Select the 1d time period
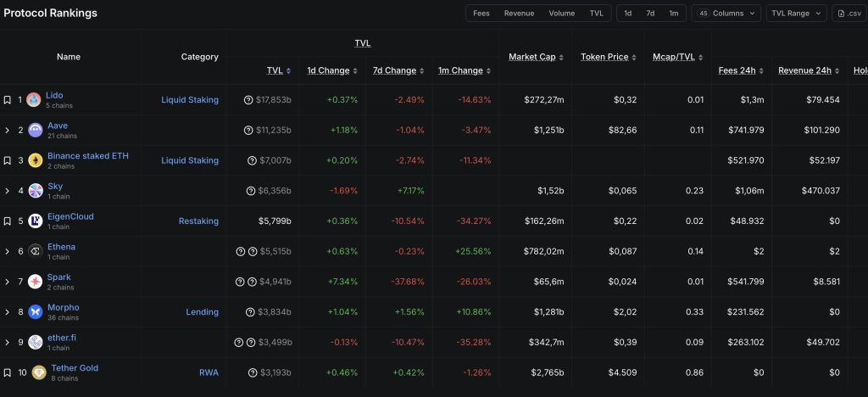The width and height of the screenshot is (868, 397). pyautogui.click(x=628, y=14)
